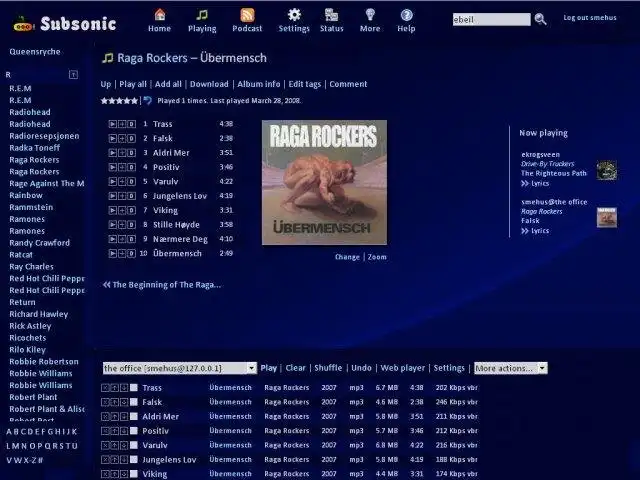This screenshot has height=480, width=640.
Task: Open the Web player link
Action: pyautogui.click(x=403, y=368)
